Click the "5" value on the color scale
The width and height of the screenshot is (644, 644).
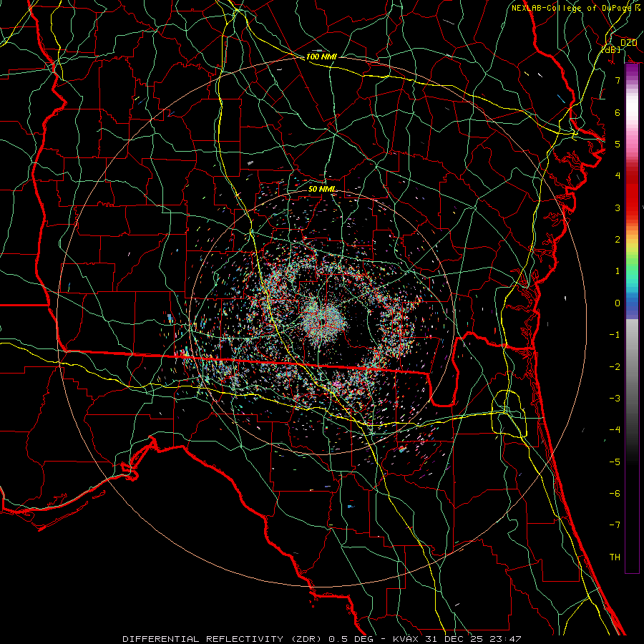tap(618, 144)
